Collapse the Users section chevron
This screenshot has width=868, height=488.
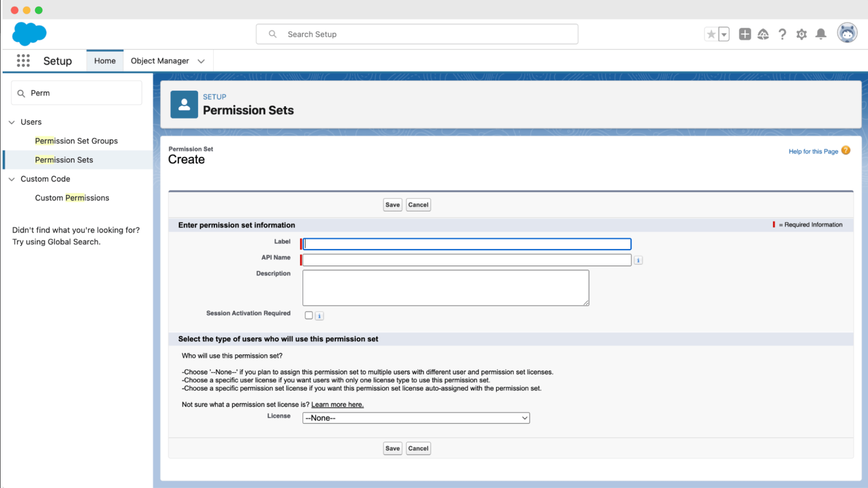[x=12, y=123]
